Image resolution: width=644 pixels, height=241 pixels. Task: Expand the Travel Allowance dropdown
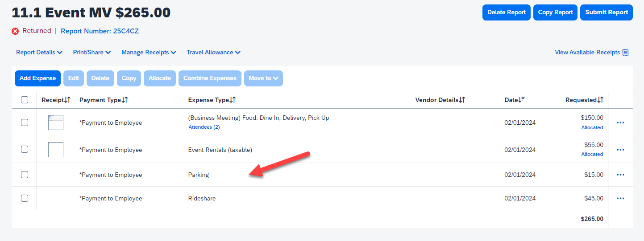[213, 53]
